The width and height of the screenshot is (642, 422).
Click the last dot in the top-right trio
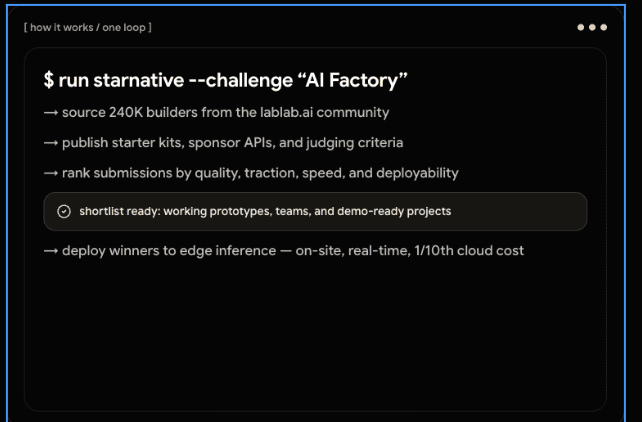tap(604, 27)
